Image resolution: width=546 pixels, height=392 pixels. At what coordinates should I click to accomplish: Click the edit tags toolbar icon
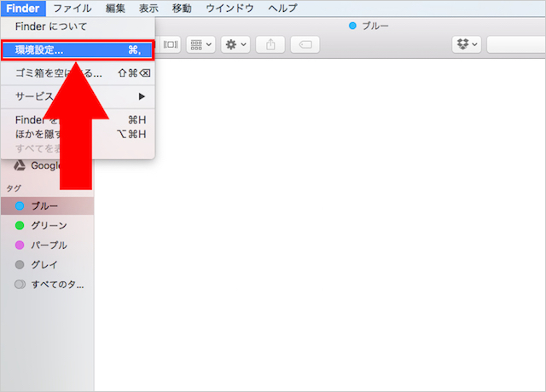(x=305, y=44)
